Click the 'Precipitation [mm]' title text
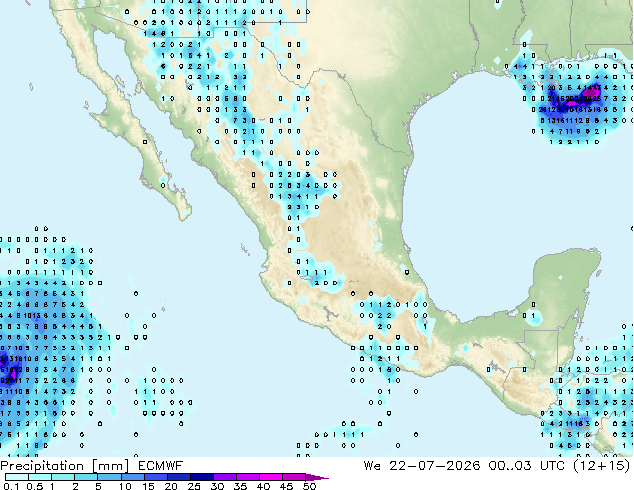 point(65,466)
